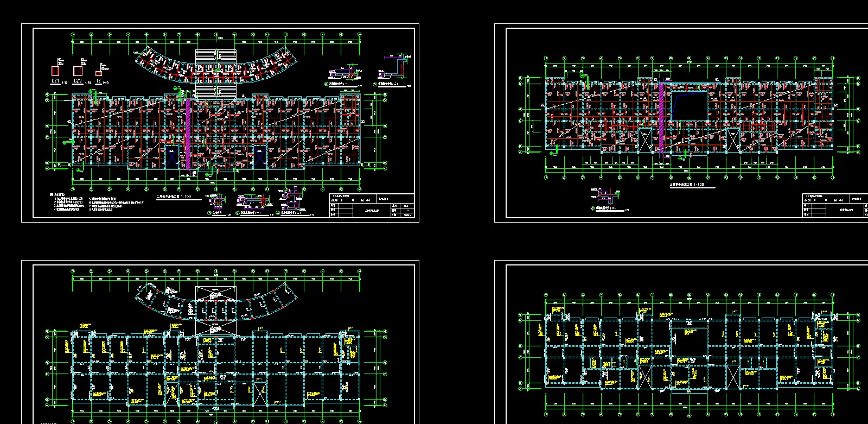Screen dimensions: 868x424
Task: Select the GZ2 column label
Action: [78, 81]
